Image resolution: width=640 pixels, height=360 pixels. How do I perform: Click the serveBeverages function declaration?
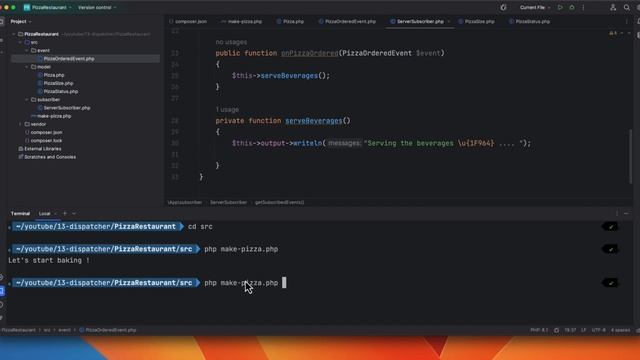tap(313, 121)
